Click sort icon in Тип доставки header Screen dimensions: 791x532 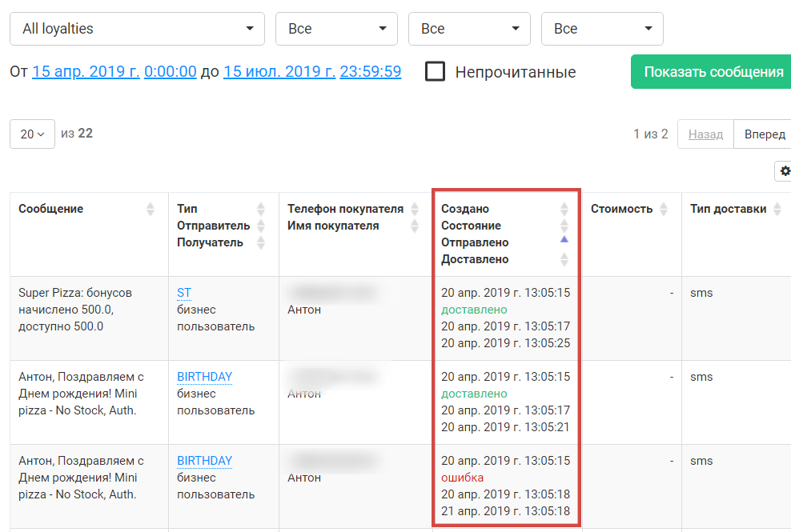coord(776,209)
